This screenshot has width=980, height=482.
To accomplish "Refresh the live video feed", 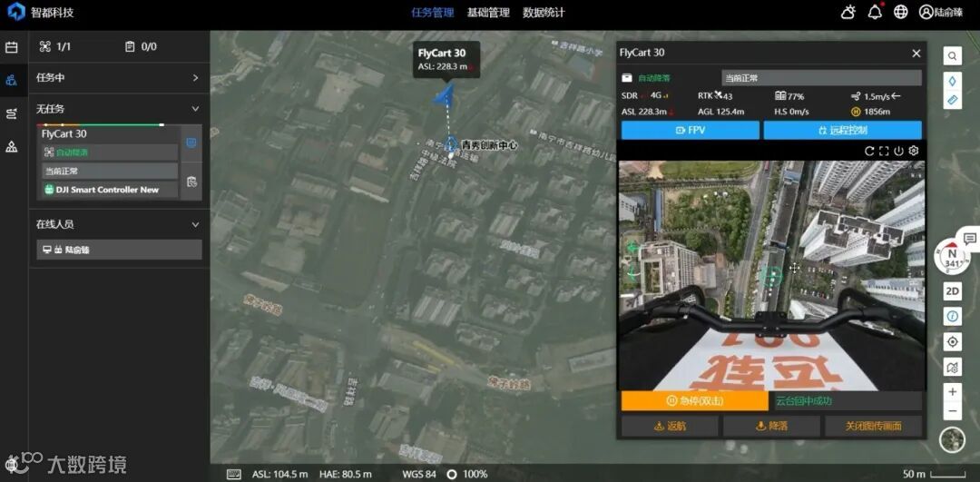I will [868, 151].
